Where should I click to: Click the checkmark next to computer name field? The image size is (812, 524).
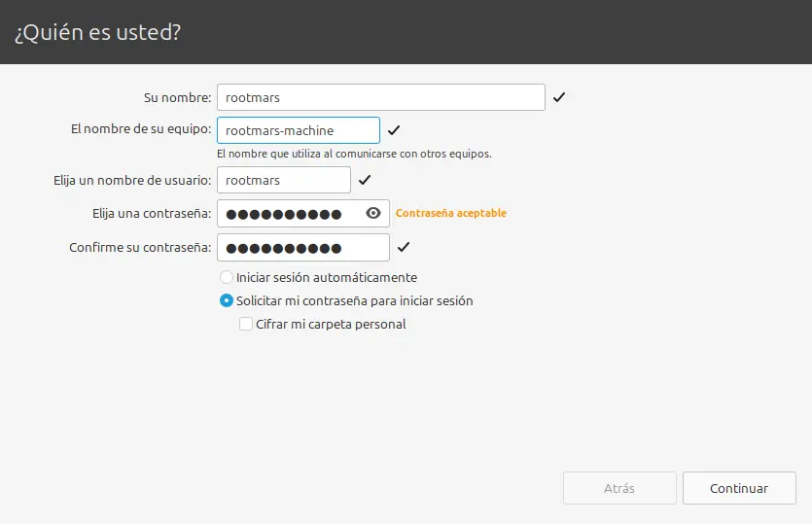[x=394, y=130]
